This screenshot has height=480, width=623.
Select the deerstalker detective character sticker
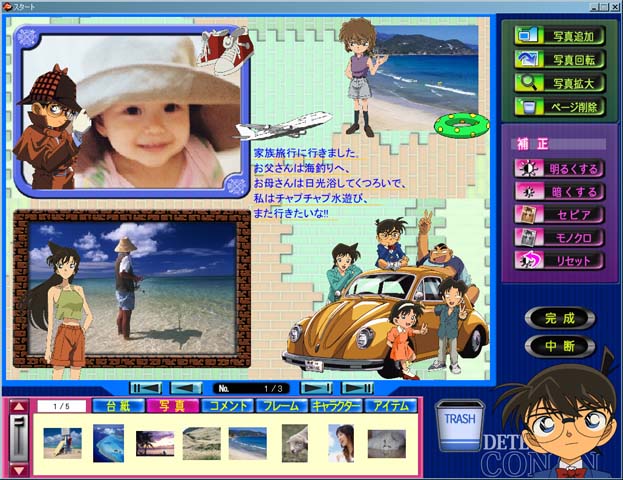point(51,127)
